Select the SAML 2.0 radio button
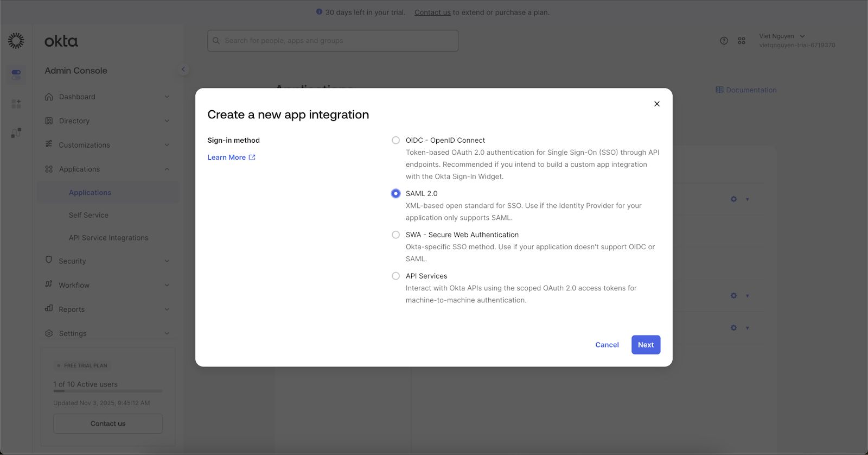This screenshot has width=868, height=455. tap(396, 193)
